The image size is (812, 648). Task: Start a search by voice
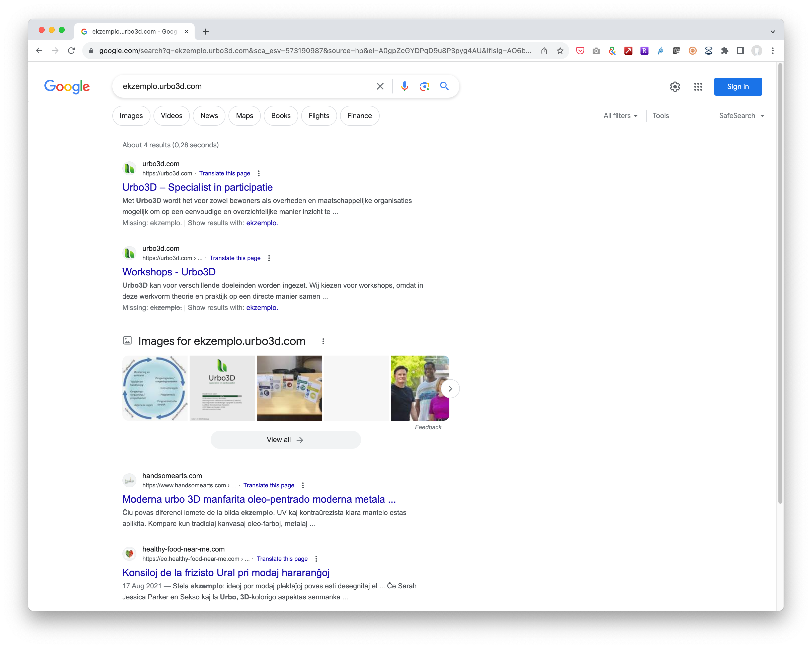[x=405, y=86]
